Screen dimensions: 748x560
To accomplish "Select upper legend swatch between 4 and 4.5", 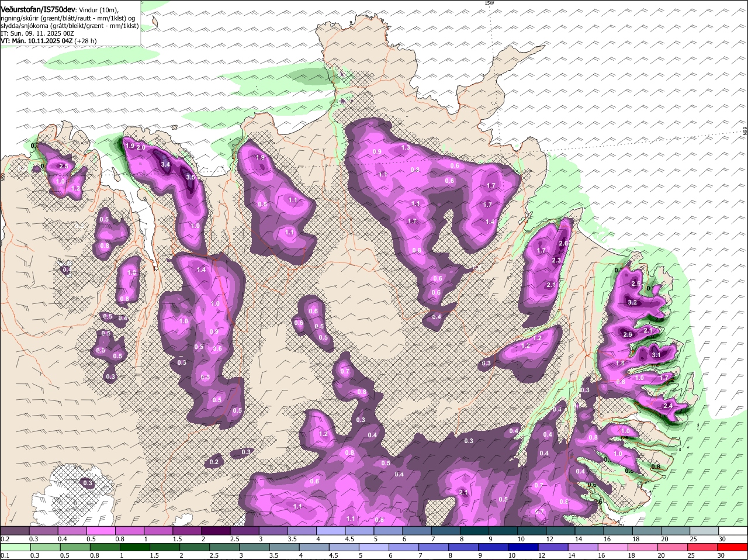I will point(331,530).
